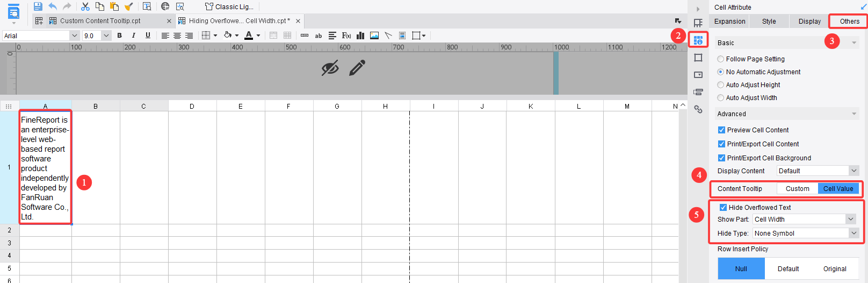Click the Paste clipboard icon
868x283 pixels.
pos(114,6)
